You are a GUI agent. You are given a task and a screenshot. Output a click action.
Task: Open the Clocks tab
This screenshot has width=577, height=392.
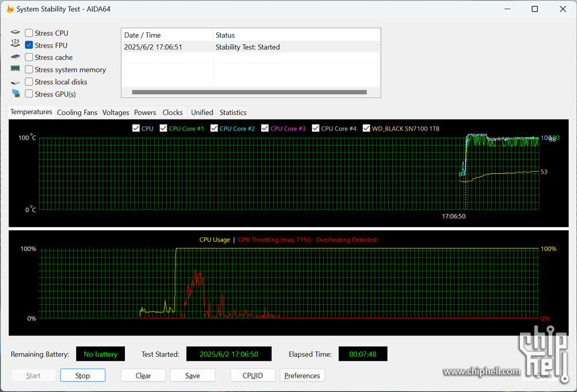[173, 112]
